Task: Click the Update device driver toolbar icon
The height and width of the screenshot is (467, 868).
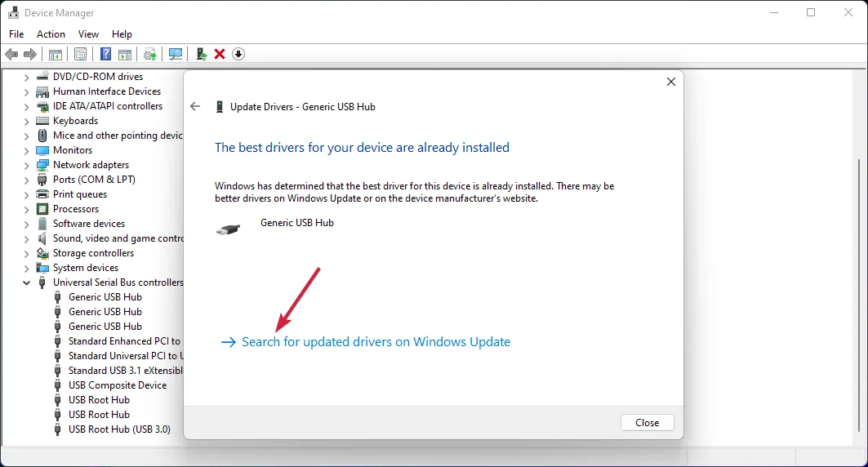Action: (x=201, y=54)
